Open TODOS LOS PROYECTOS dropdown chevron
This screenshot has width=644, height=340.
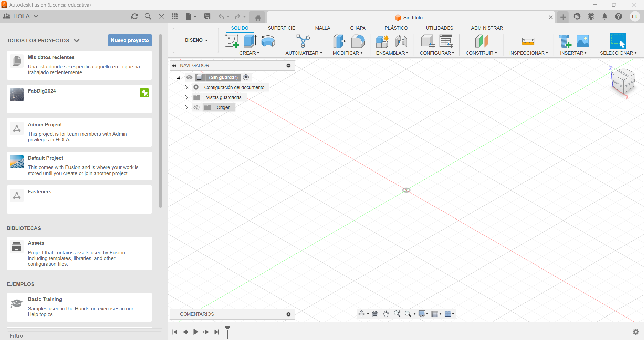[x=77, y=40]
